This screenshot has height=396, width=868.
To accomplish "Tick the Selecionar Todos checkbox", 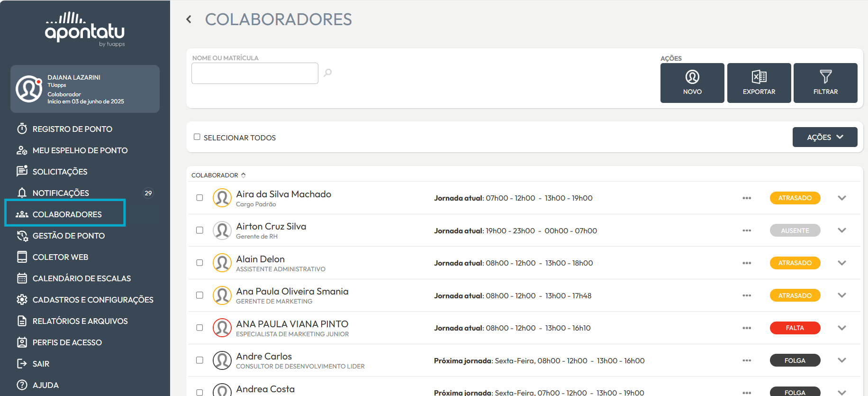I will tap(197, 137).
